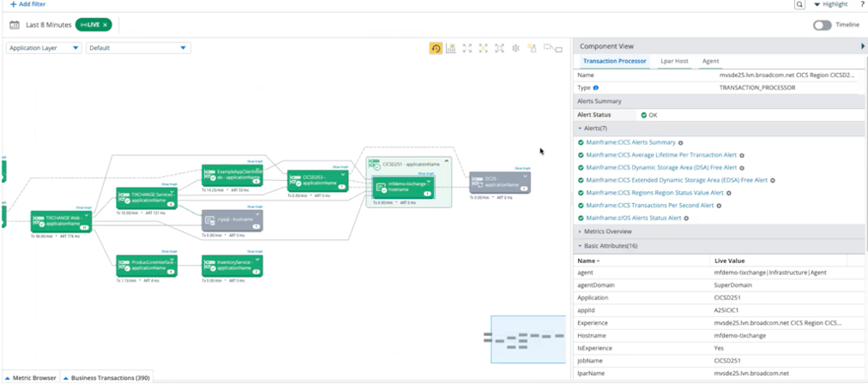Open the calendar time range picker
The width and height of the screenshot is (868, 384).
[15, 25]
